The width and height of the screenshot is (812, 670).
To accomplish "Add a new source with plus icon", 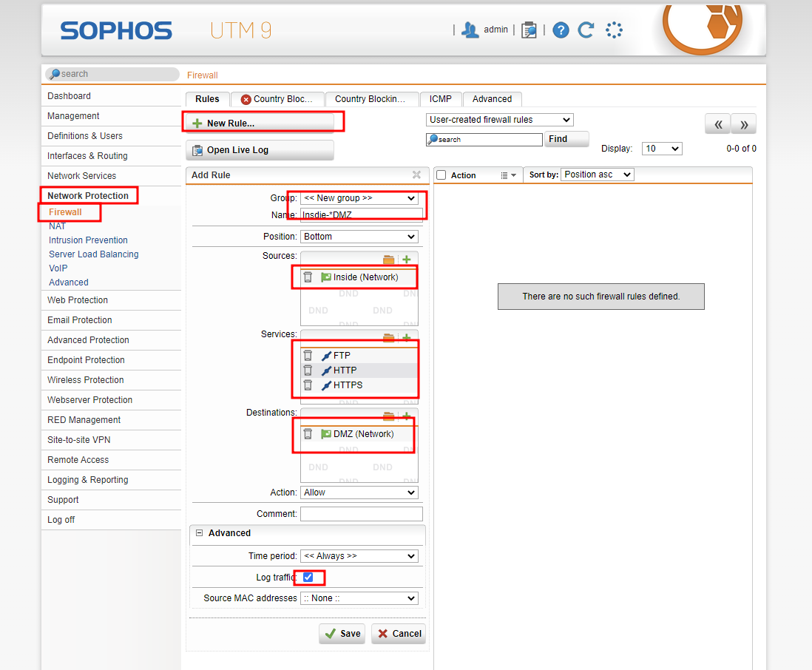I will (407, 260).
